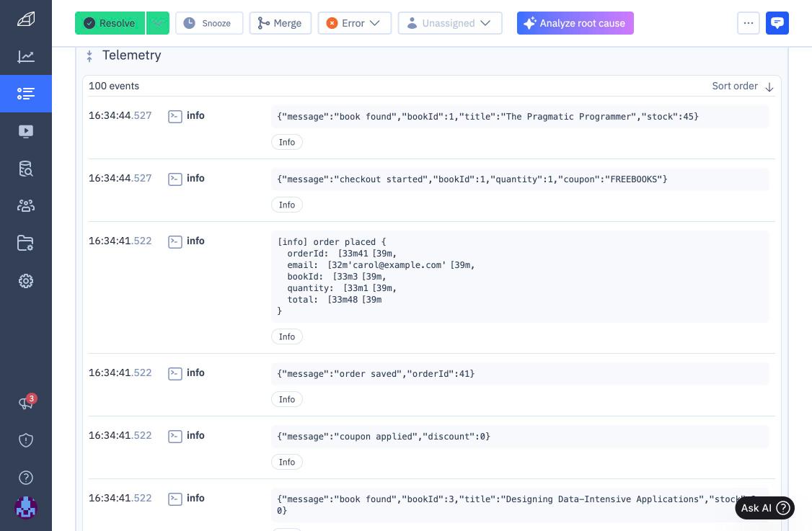Snooze this item
Image resolution: width=812 pixels, height=531 pixels.
click(209, 23)
